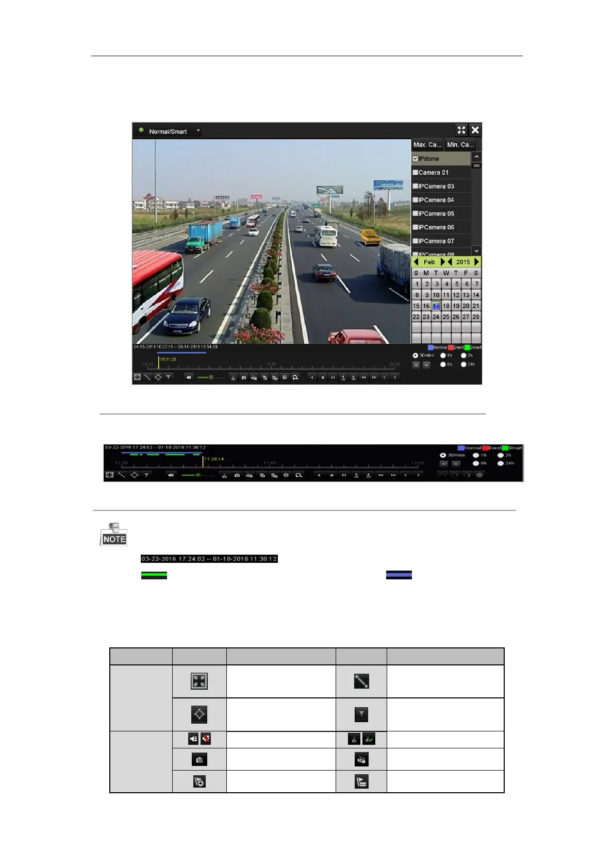
Task: Activate digital zoom magnifier in highway playback window
Action: 295,377
